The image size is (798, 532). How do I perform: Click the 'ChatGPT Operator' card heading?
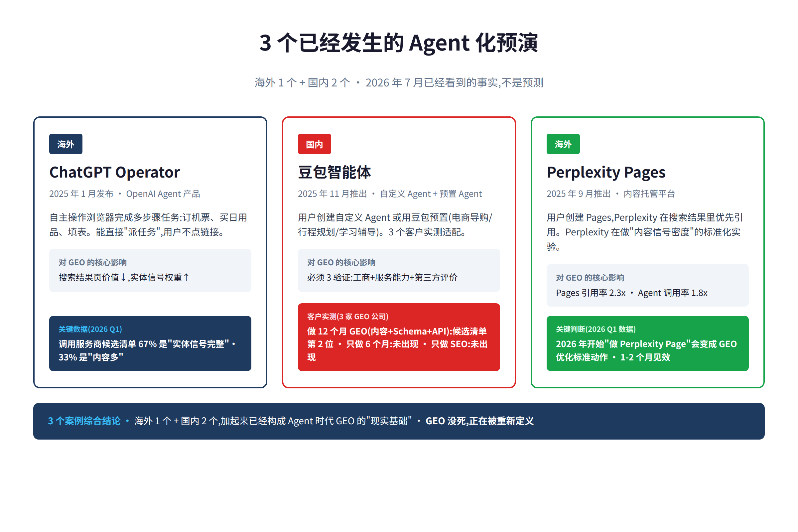pyautogui.click(x=115, y=172)
